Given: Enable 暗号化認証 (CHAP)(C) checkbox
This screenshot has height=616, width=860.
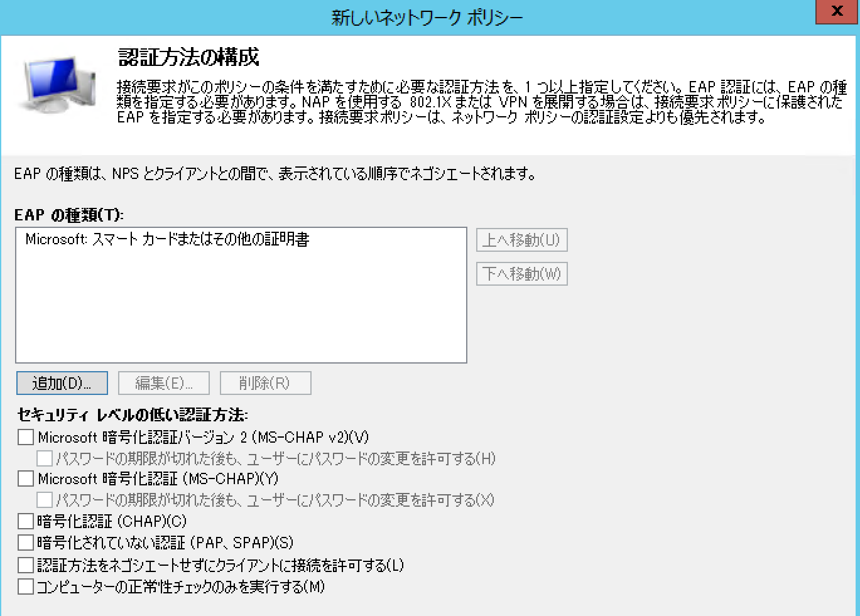Looking at the screenshot, I should (x=26, y=521).
